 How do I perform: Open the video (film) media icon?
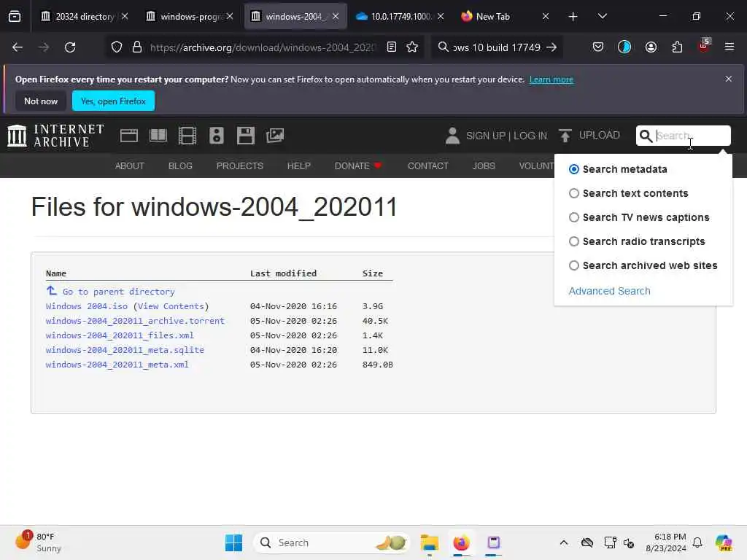(187, 136)
